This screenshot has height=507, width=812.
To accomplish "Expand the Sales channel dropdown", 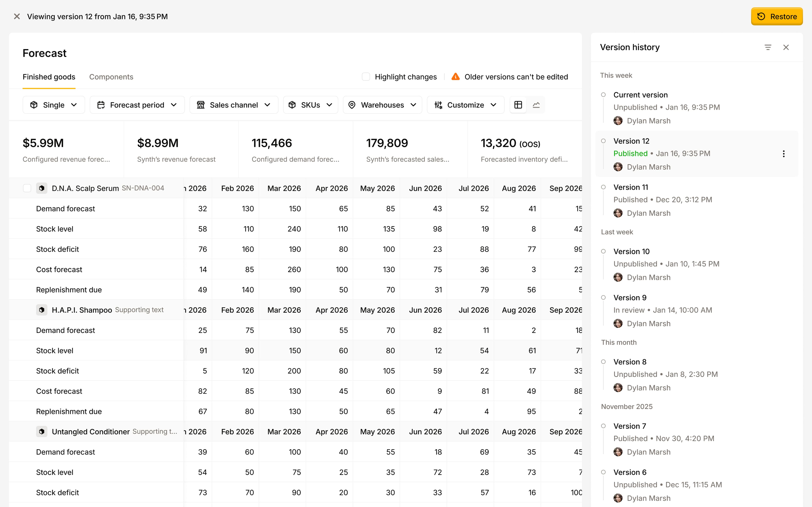I will 233,105.
